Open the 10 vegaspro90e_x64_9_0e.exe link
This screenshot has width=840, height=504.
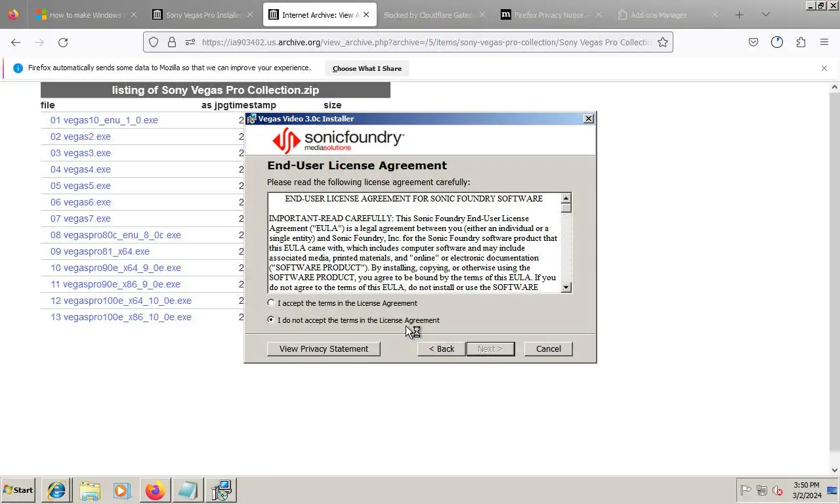click(x=115, y=268)
